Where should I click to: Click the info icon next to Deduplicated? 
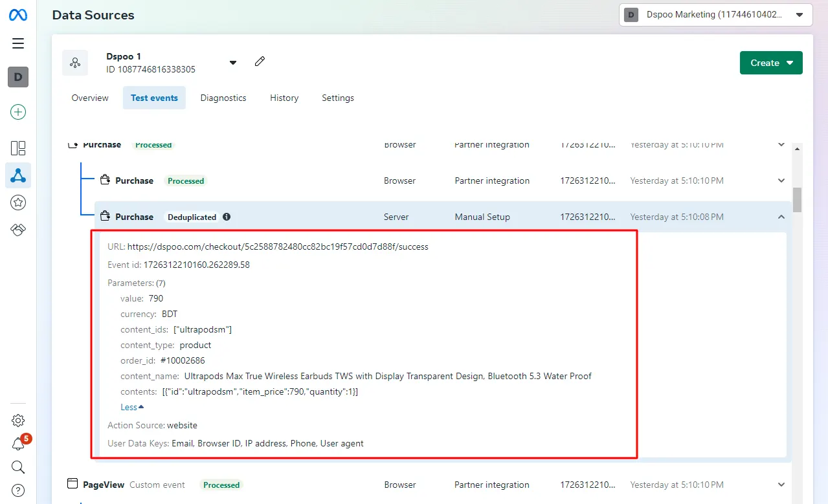click(x=227, y=217)
